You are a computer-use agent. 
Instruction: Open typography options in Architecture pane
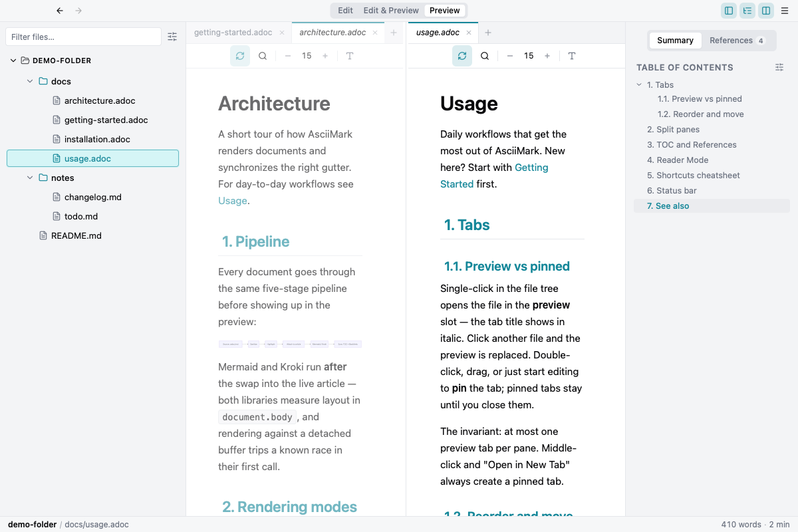350,56
